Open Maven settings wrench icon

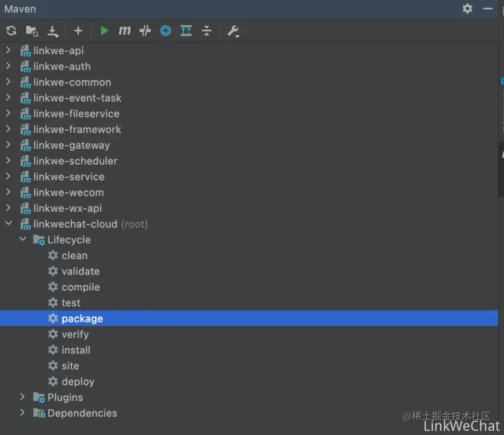click(x=233, y=31)
